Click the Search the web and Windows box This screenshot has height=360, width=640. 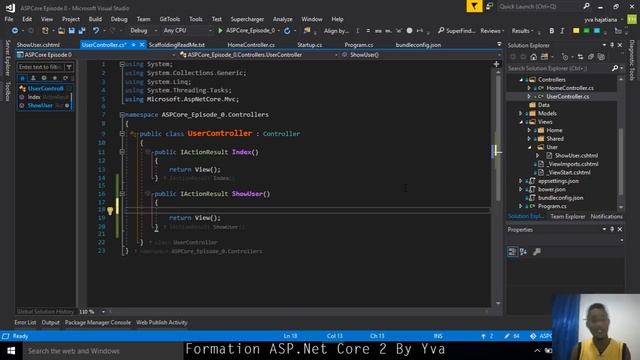(103, 351)
